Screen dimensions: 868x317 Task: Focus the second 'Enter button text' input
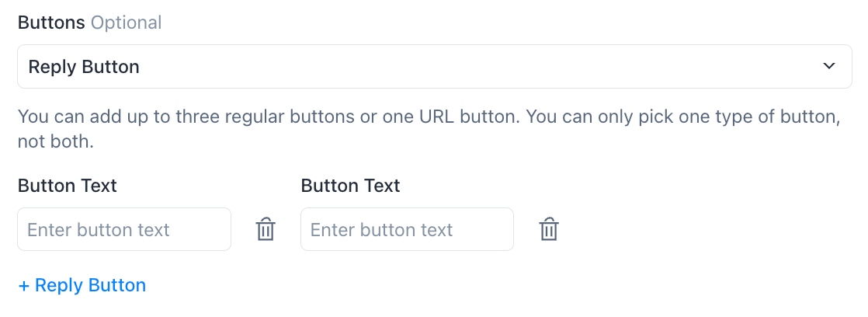click(407, 230)
